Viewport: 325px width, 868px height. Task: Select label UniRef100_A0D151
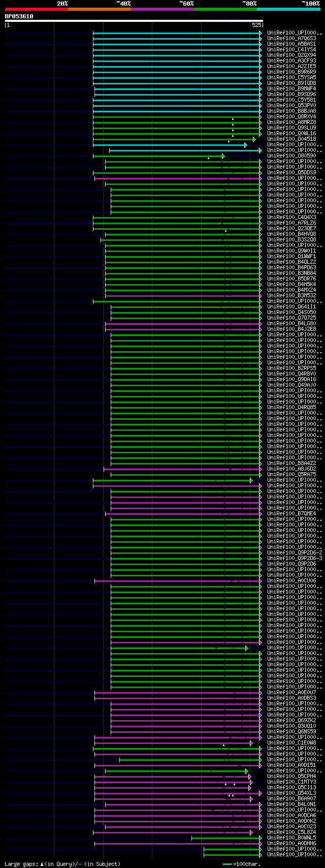click(x=291, y=765)
